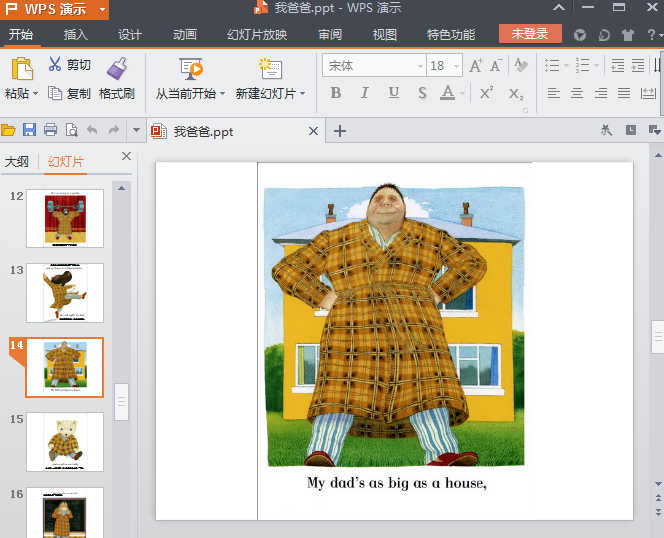Open a new document tab with plus button
This screenshot has width=664, height=538.
coord(339,131)
